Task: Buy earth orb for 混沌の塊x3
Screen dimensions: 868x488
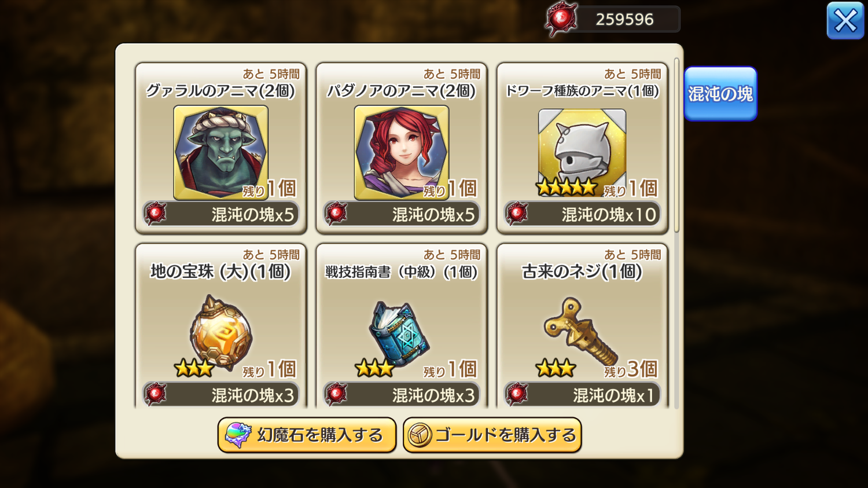Action: [x=221, y=395]
